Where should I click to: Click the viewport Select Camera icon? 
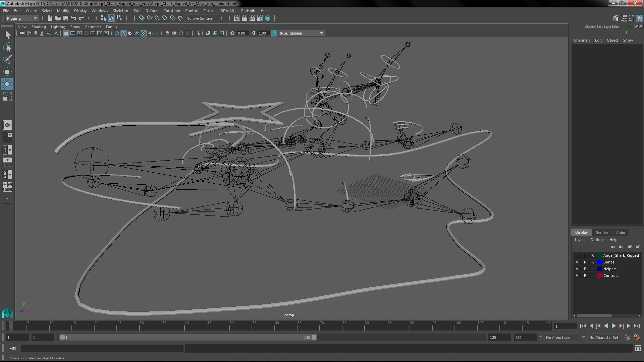pyautogui.click(x=22, y=33)
